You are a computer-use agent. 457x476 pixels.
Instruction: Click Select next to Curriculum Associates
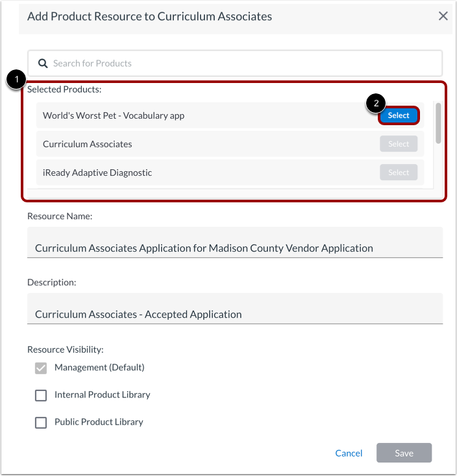point(399,144)
